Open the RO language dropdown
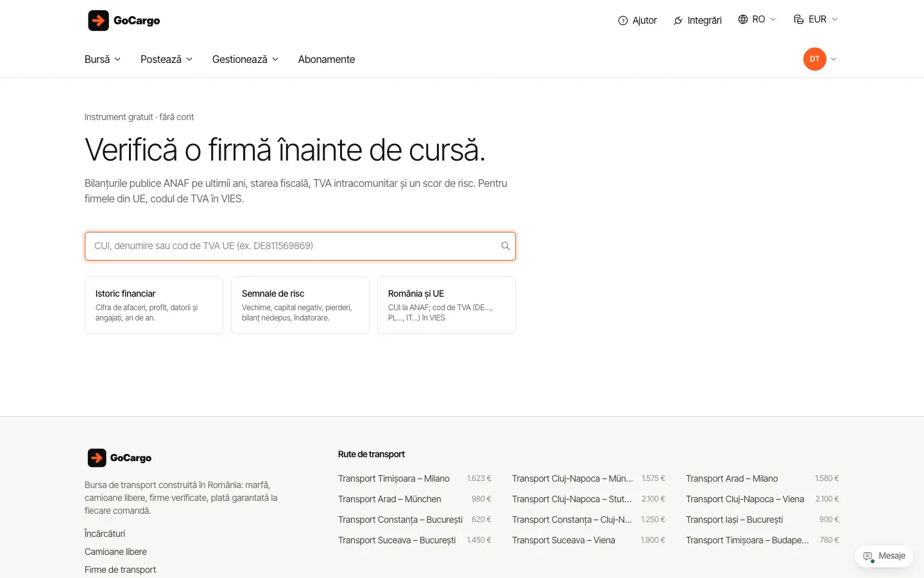 point(757,19)
